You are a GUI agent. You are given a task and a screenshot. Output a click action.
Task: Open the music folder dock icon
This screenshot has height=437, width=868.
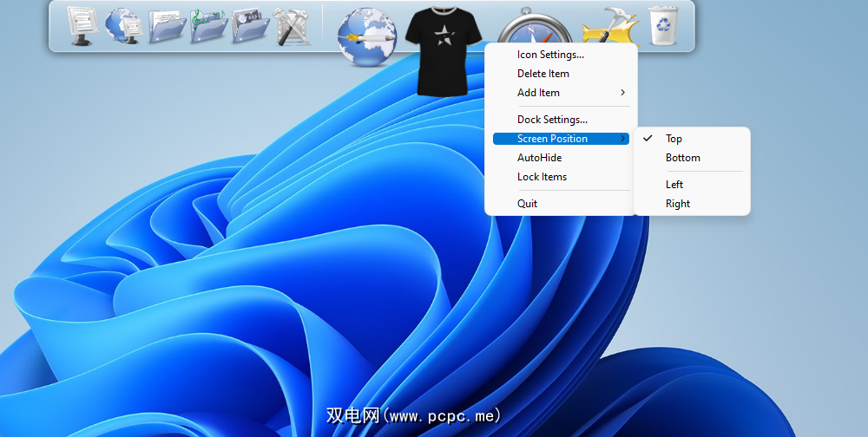tap(208, 25)
